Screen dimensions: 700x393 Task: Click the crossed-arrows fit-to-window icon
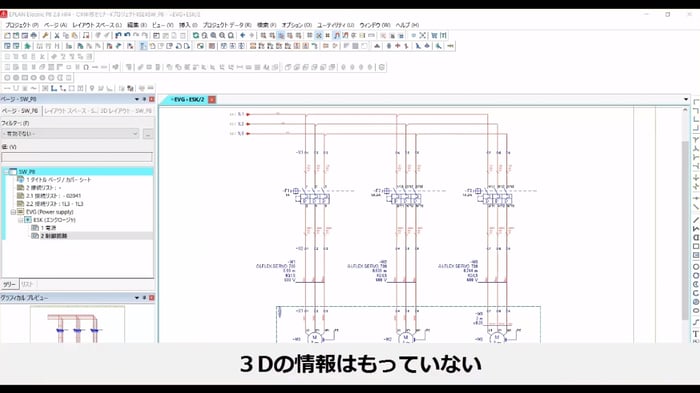tap(422, 35)
